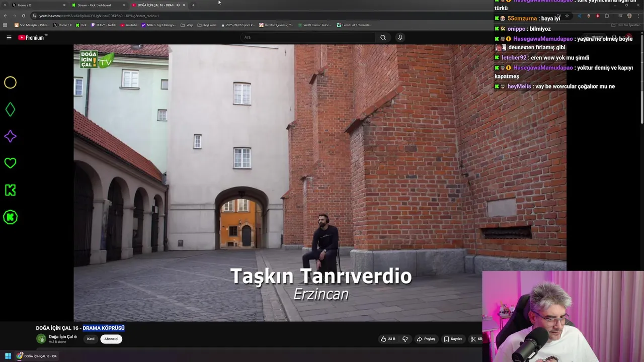
Task: Bookmark this page with star icon
Action: 567,16
